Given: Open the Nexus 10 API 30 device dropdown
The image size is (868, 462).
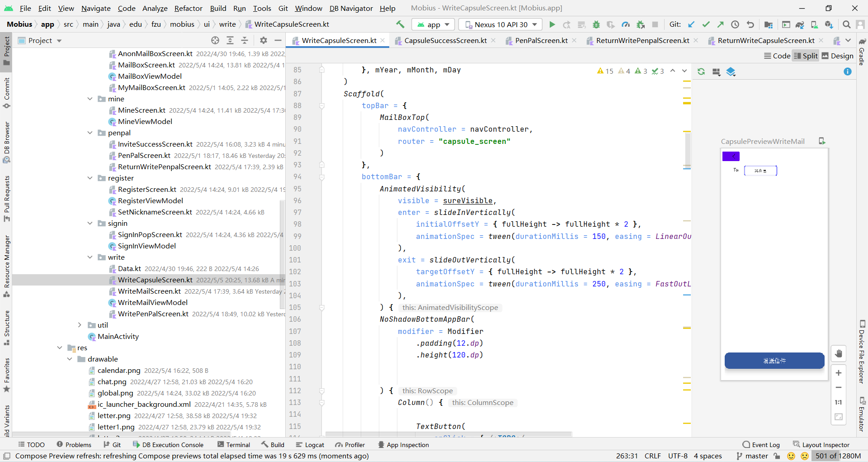Looking at the screenshot, I should tap(500, 24).
